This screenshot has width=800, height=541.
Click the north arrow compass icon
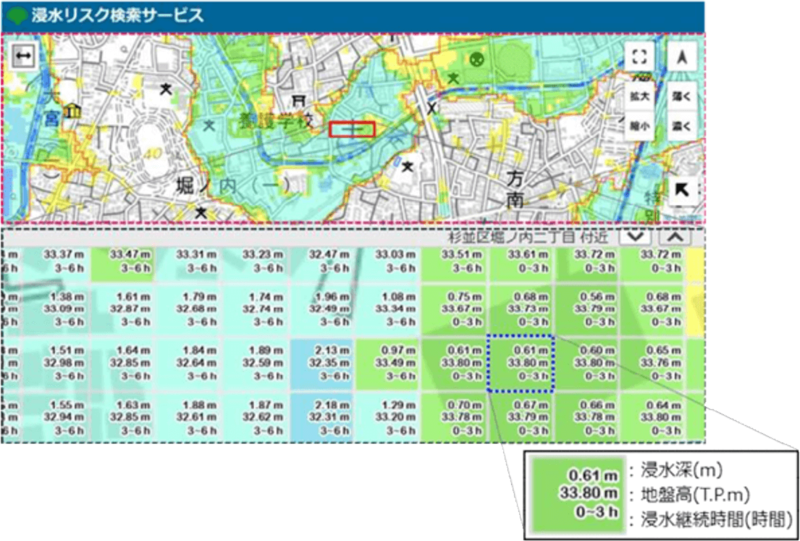tap(683, 57)
